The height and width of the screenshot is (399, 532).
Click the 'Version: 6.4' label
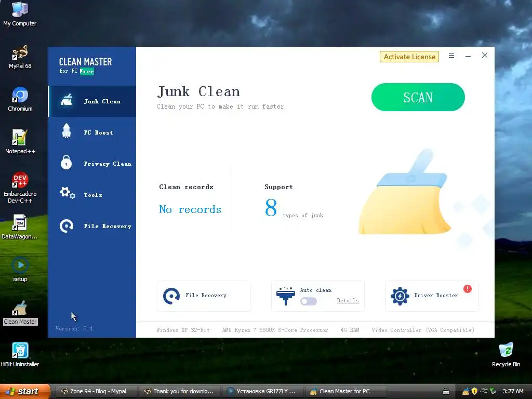click(x=74, y=328)
